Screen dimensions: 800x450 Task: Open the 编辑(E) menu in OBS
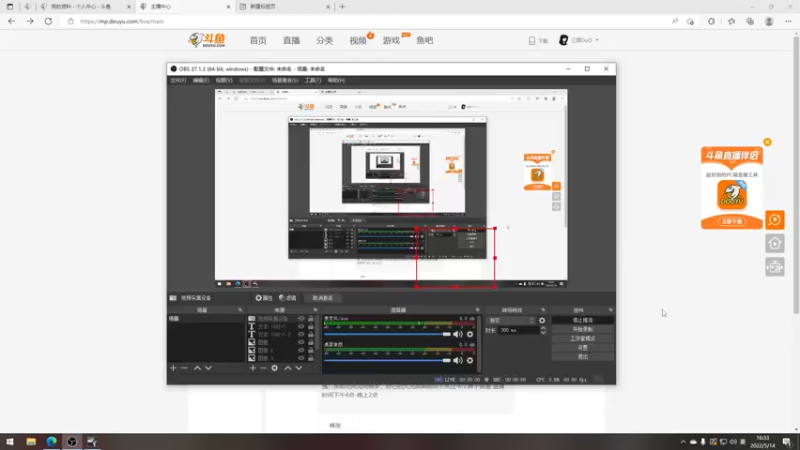pyautogui.click(x=201, y=80)
